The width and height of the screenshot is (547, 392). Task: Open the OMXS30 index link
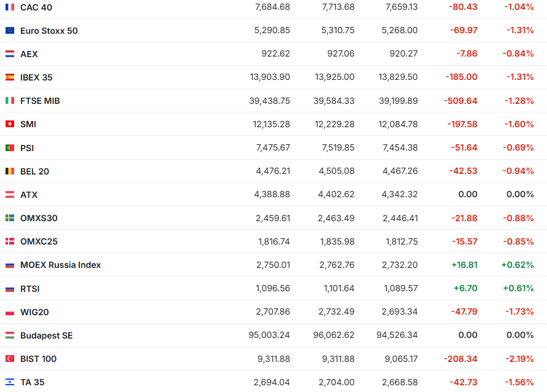[x=39, y=218]
